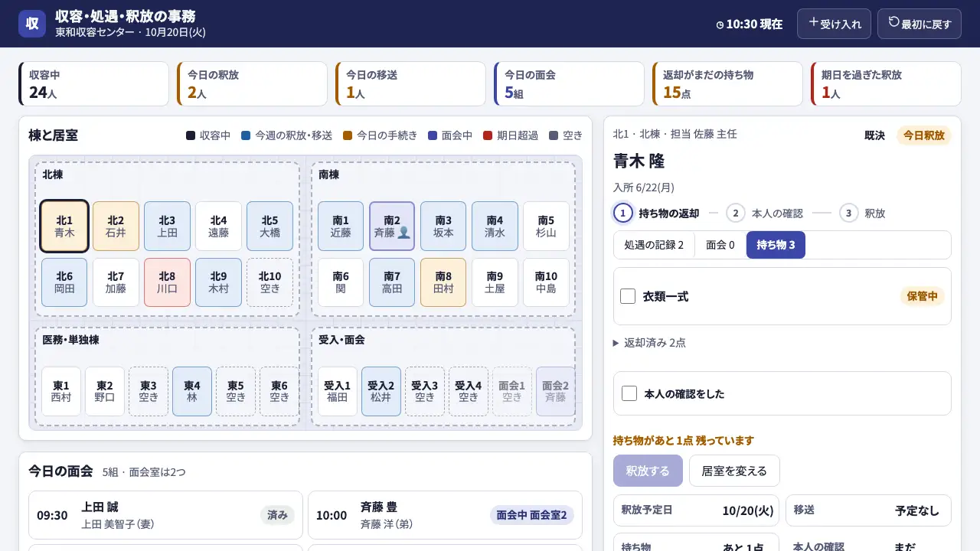Click the 今日の面会 5組 card

tap(569, 83)
